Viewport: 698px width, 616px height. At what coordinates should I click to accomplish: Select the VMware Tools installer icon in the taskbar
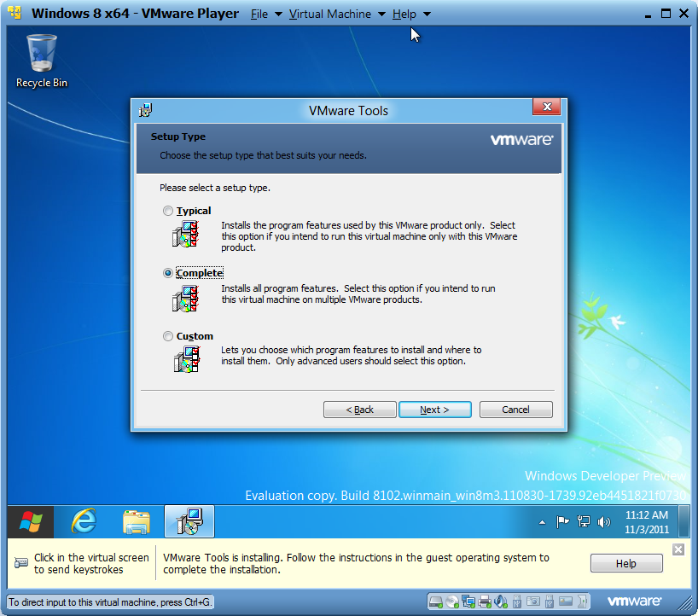click(x=189, y=521)
